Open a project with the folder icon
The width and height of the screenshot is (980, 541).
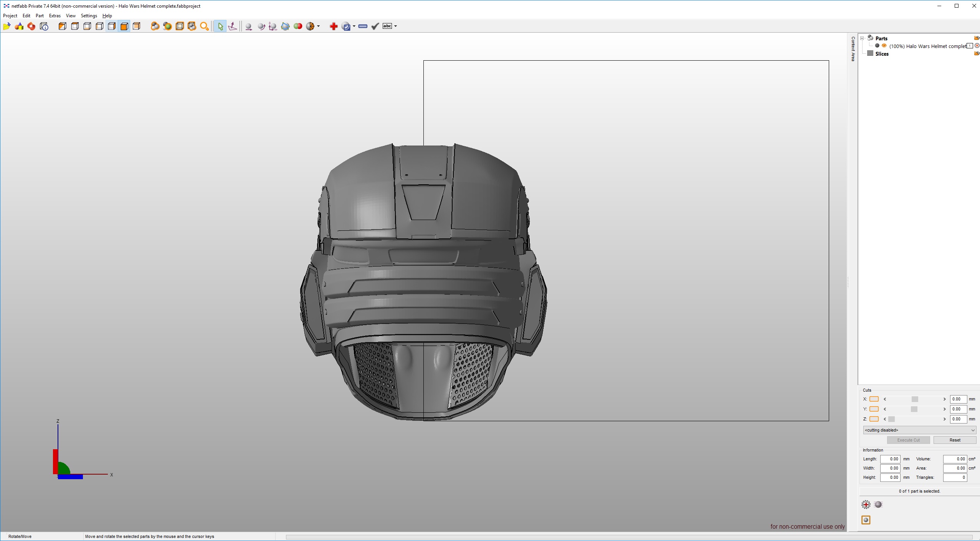click(x=7, y=26)
